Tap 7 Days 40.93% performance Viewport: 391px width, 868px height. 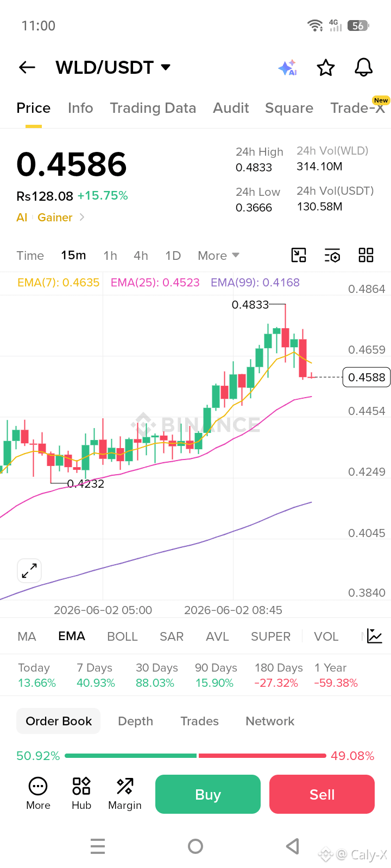(96, 675)
